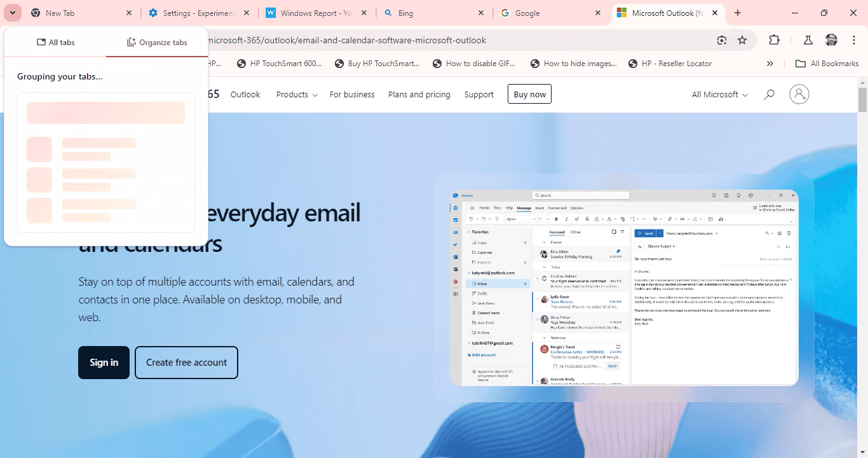Close the Microsoft Outlook tab
Viewport: 868px width, 458px height.
(x=715, y=13)
